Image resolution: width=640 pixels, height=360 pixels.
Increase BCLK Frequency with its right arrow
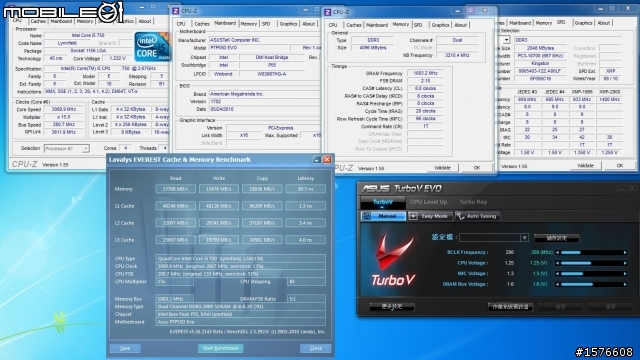point(625,253)
